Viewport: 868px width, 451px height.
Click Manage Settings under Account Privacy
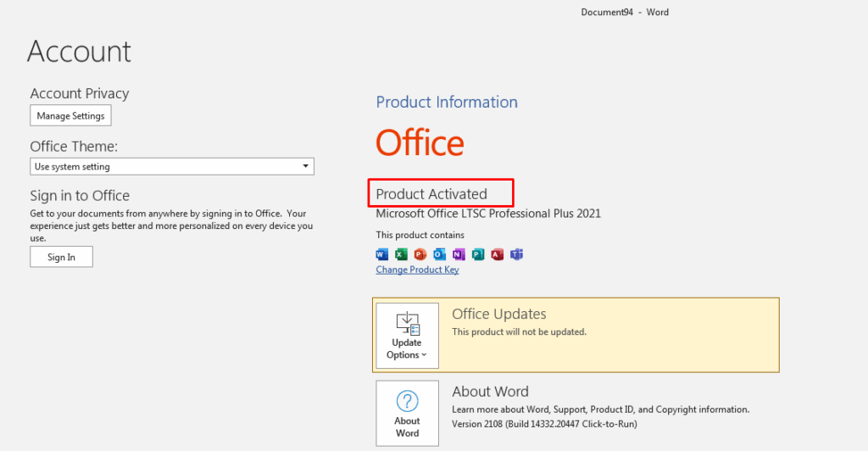[x=71, y=115]
